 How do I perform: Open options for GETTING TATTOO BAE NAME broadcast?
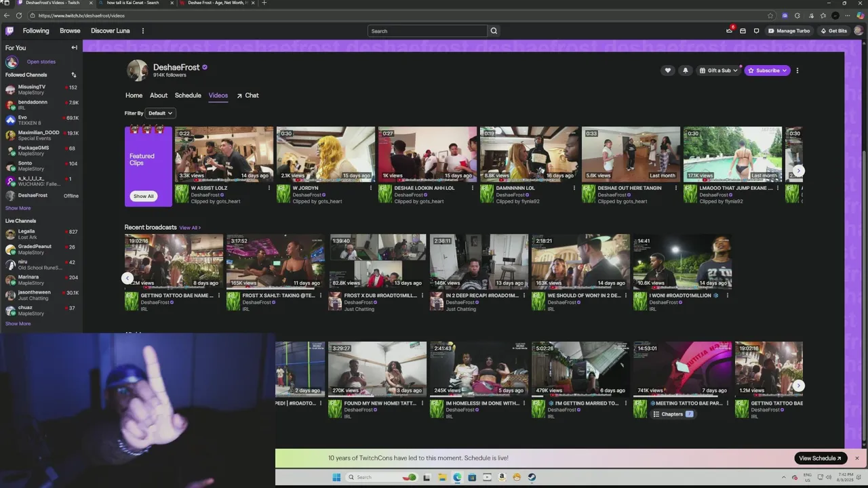(219, 296)
